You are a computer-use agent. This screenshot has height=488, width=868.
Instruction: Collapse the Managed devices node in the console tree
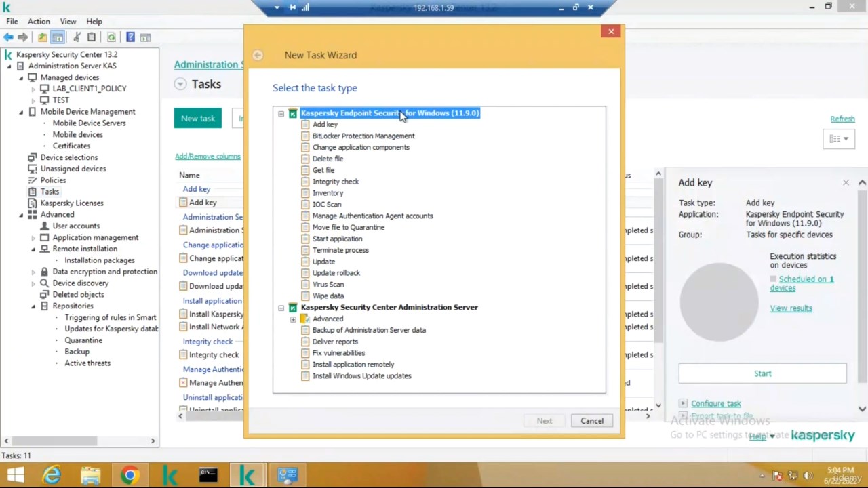[x=21, y=77]
